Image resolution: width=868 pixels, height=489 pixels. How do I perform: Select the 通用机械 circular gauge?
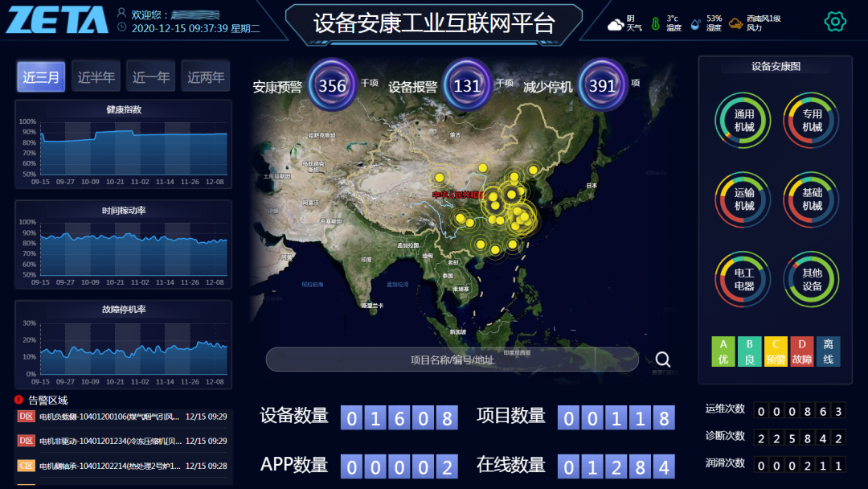(743, 121)
